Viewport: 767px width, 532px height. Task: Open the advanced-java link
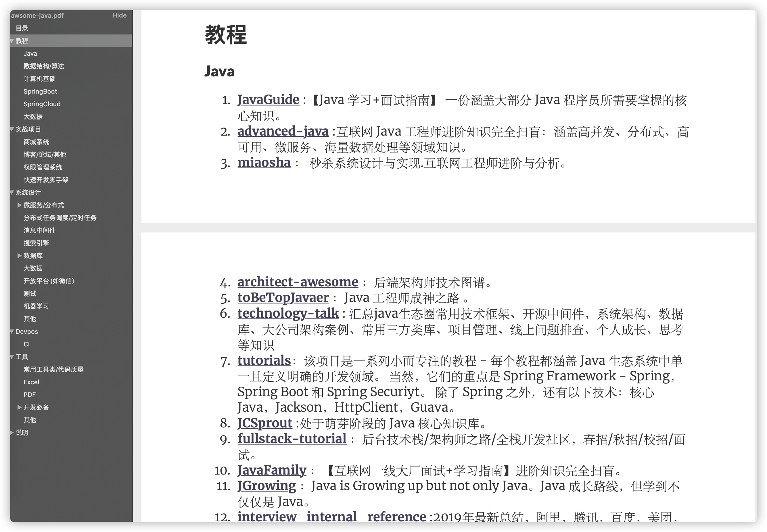pyautogui.click(x=283, y=131)
